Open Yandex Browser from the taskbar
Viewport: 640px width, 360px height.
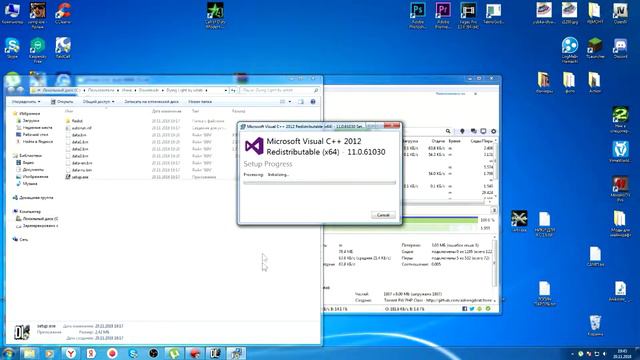coord(71,353)
